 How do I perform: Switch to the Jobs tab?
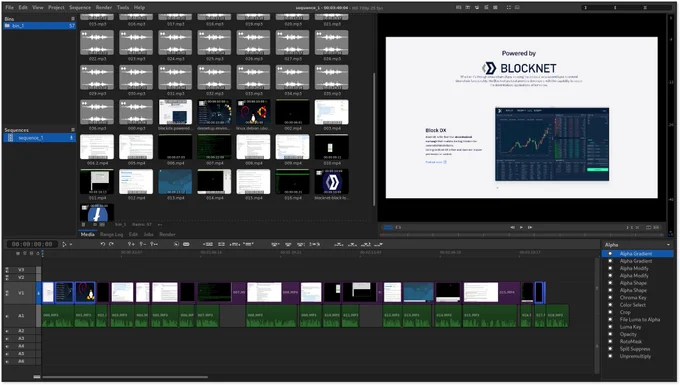coord(149,235)
